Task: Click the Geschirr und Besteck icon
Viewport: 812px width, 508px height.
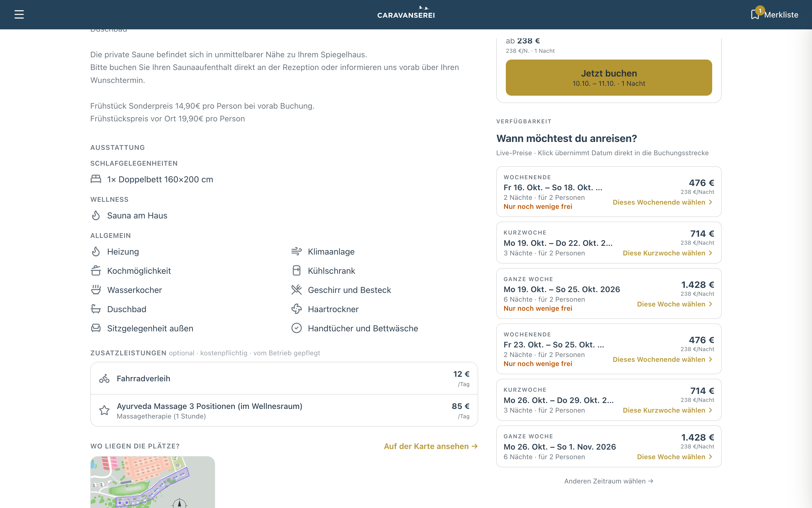Action: coord(297,290)
